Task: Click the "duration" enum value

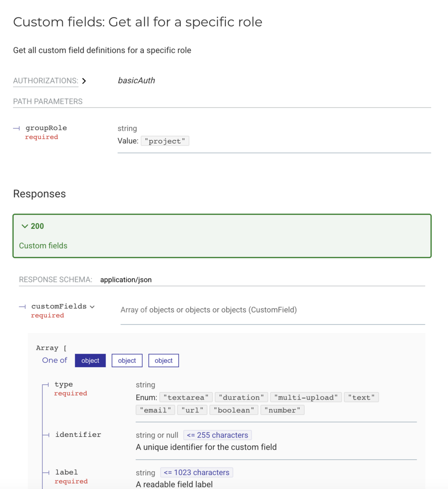Action: [241, 397]
